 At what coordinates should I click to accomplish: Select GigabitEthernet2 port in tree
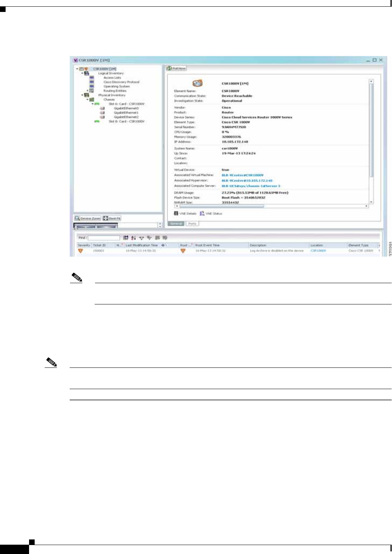126,117
